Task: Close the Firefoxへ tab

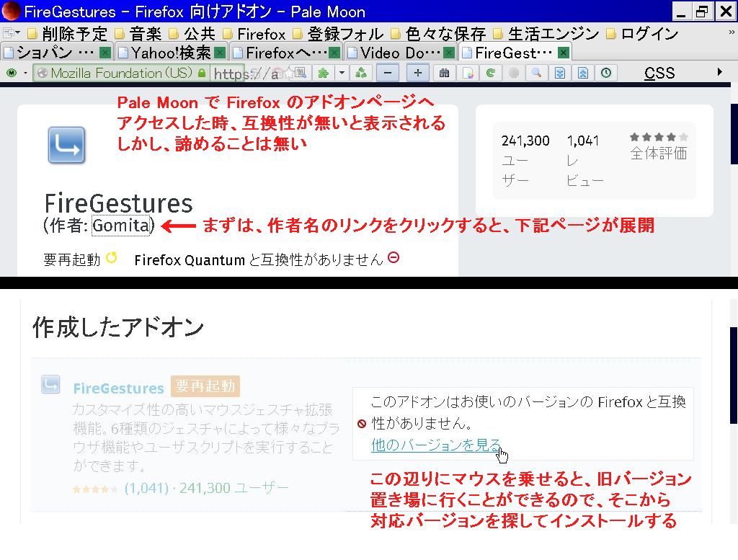Action: point(334,53)
